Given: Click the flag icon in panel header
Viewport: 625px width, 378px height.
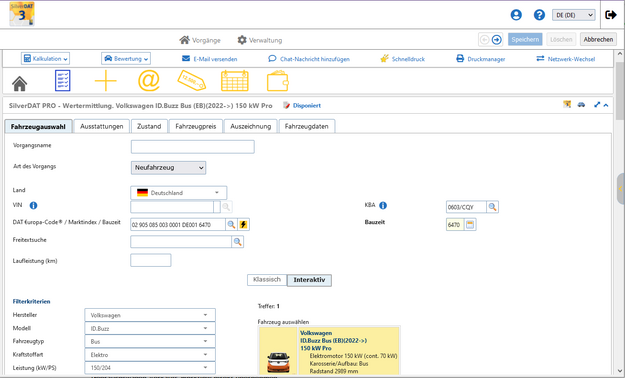Looking at the screenshot, I should click(567, 104).
